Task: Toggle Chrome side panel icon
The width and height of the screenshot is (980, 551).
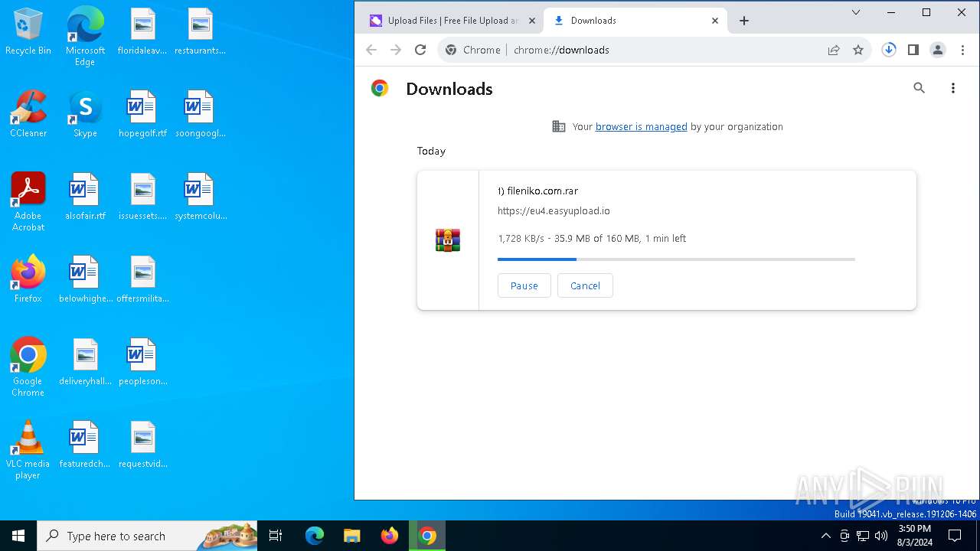Action: 913,50
